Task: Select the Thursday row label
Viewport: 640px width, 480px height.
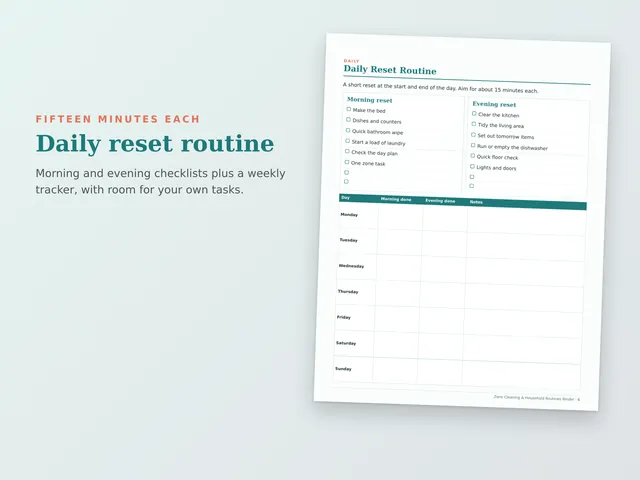Action: pyautogui.click(x=348, y=291)
